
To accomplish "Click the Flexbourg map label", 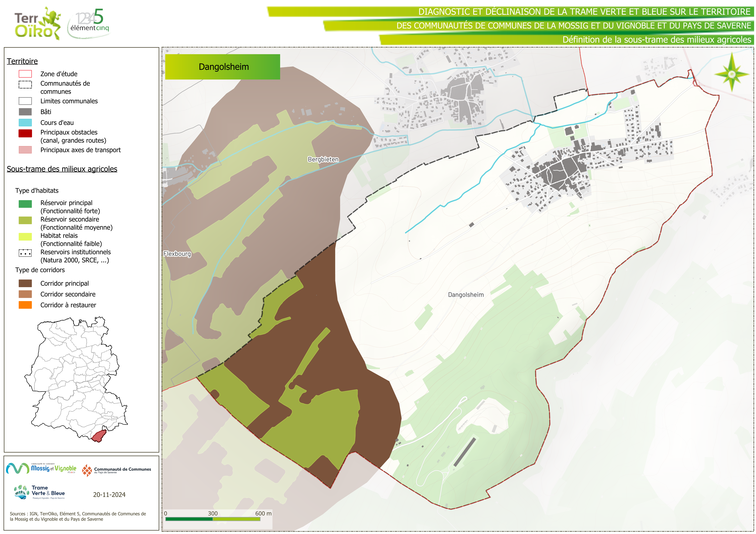I will pos(177,254).
